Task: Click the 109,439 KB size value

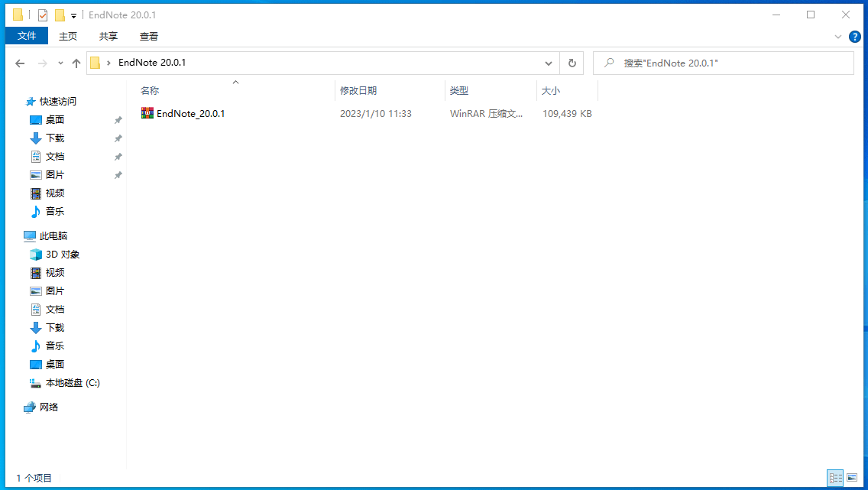Action: [567, 113]
